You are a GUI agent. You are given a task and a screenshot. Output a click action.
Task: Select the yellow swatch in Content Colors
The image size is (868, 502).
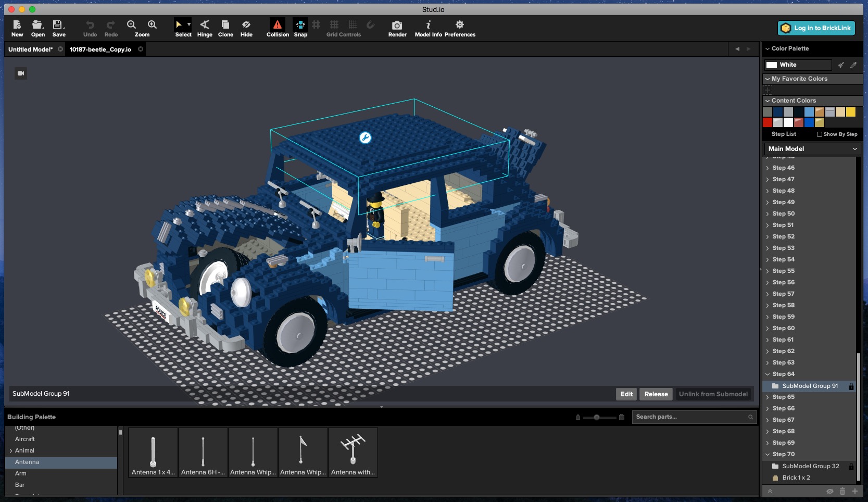(x=850, y=112)
